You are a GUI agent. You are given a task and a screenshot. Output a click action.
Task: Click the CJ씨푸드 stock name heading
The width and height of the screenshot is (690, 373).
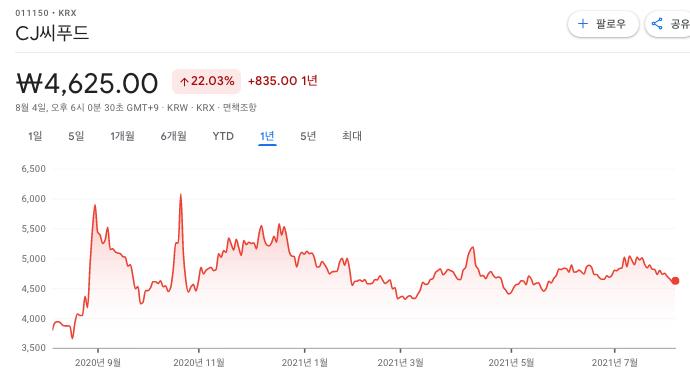tap(52, 33)
